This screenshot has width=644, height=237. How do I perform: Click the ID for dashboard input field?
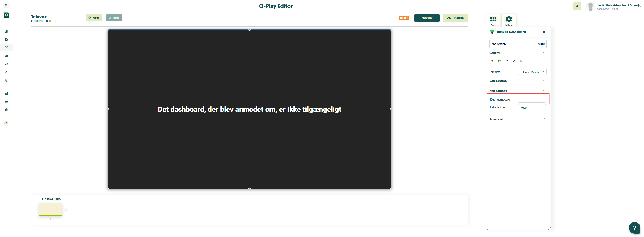coord(531,100)
